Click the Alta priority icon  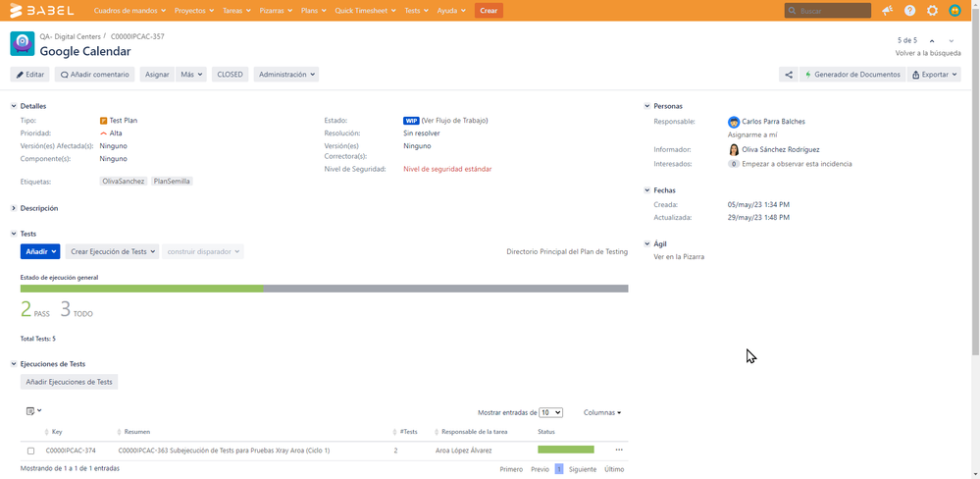[103, 133]
